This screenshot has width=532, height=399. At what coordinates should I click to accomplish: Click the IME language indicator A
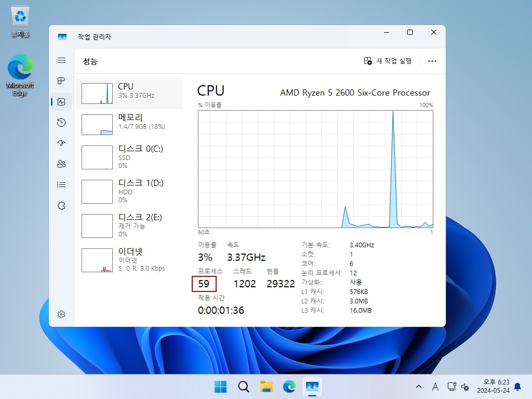coord(435,387)
